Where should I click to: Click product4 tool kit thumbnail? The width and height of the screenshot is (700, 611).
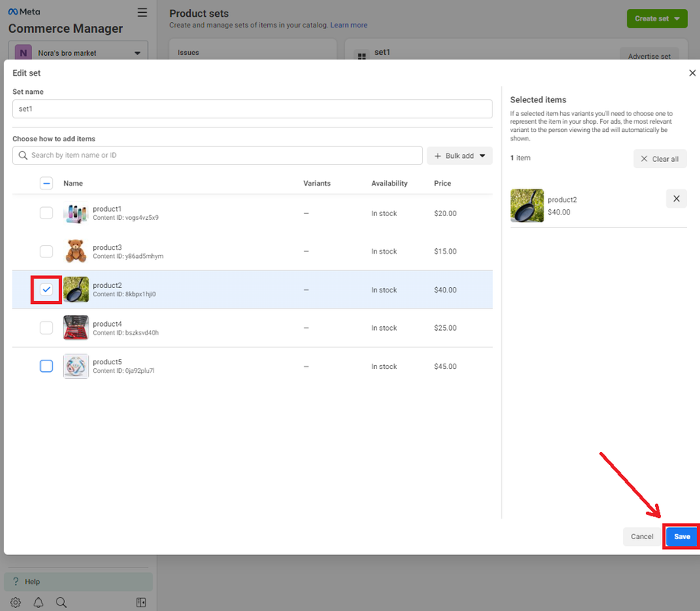76,328
